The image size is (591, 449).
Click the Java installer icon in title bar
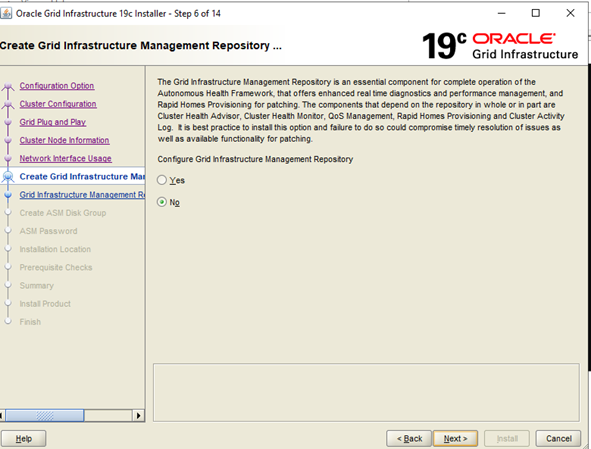pos(6,13)
